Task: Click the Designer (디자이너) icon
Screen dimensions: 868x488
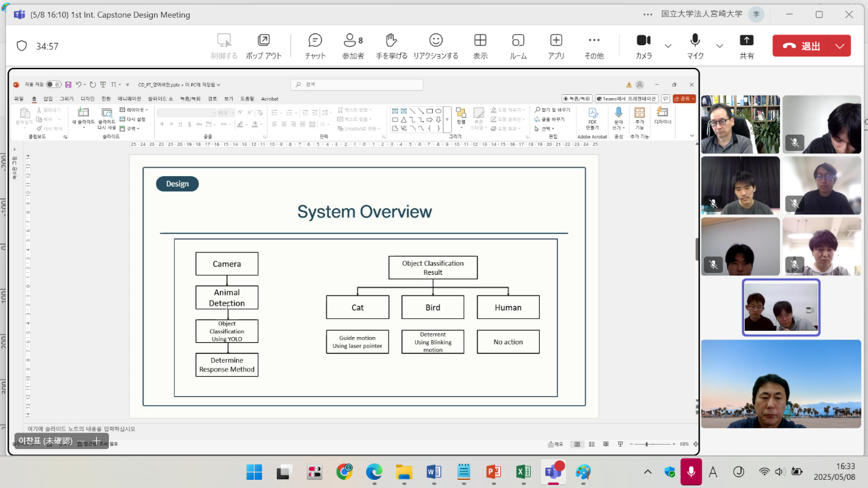Action: (662, 112)
